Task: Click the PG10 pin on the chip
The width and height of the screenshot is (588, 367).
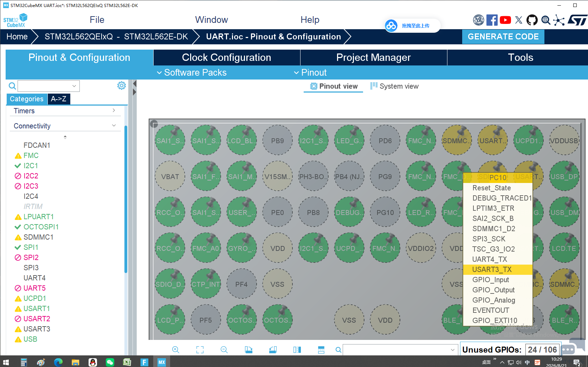Action: tap(385, 213)
